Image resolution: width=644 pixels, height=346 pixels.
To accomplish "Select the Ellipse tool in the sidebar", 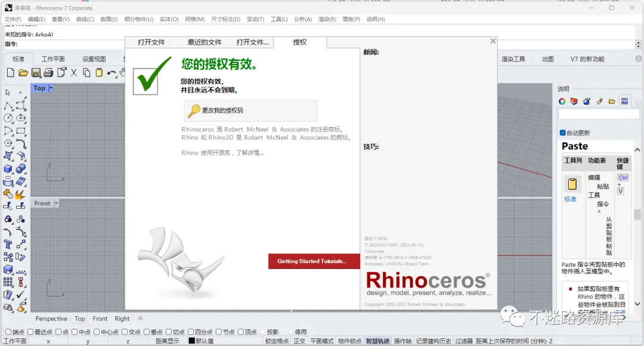I will click(x=21, y=118).
